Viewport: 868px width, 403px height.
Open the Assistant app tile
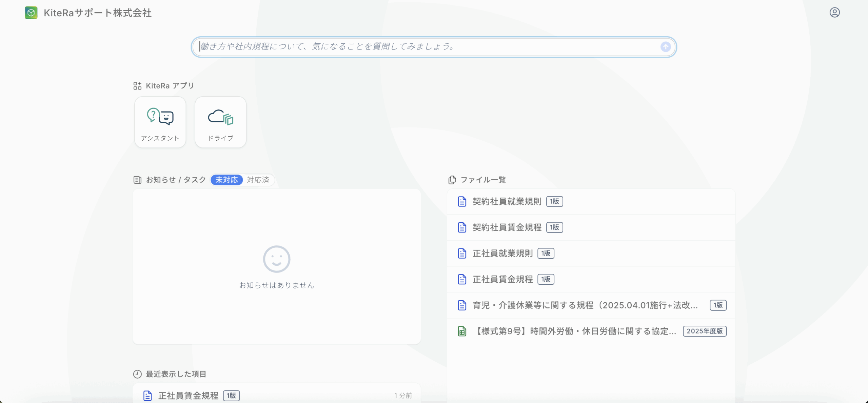[160, 122]
